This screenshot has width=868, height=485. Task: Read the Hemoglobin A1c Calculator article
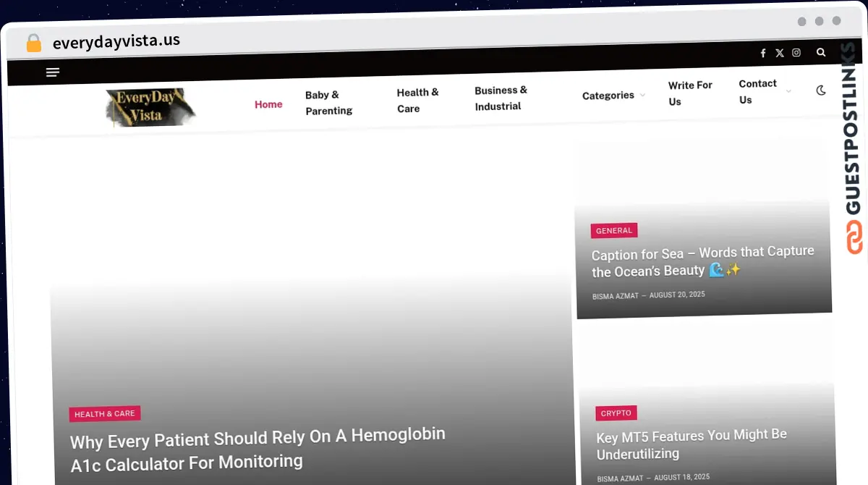click(x=258, y=449)
